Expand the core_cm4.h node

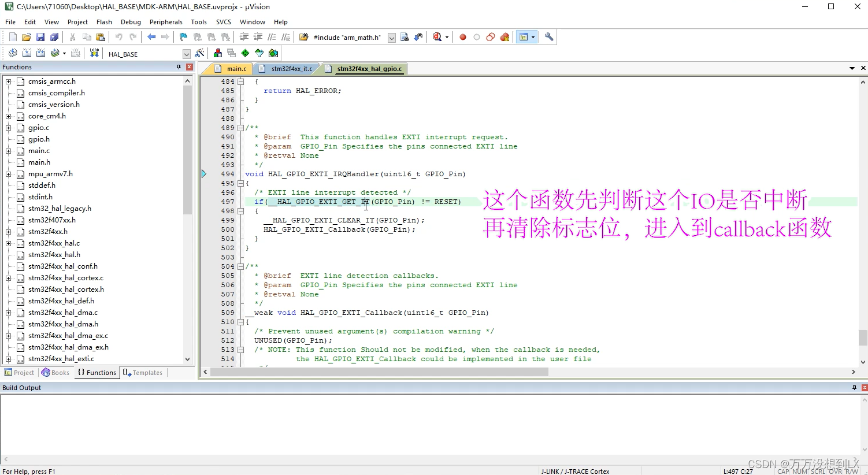pos(8,116)
